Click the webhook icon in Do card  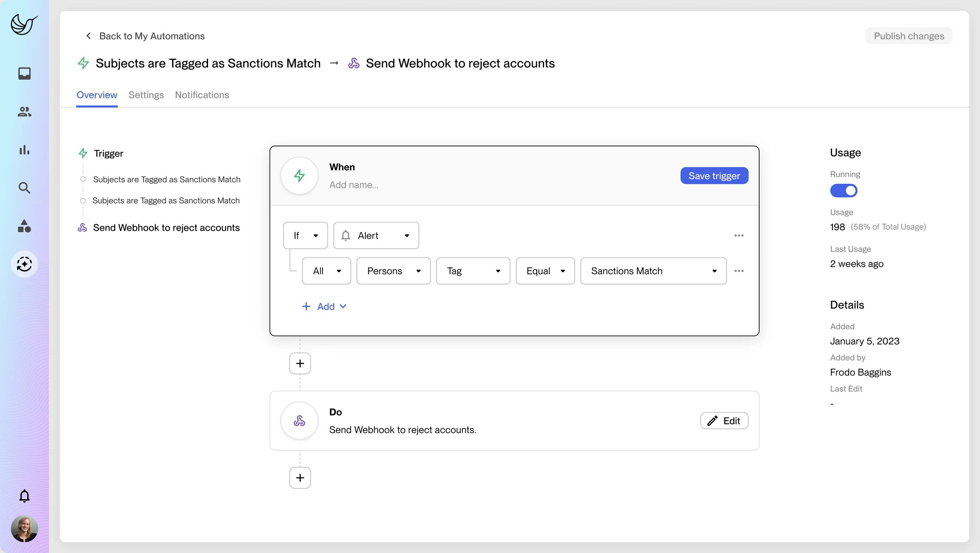click(299, 421)
